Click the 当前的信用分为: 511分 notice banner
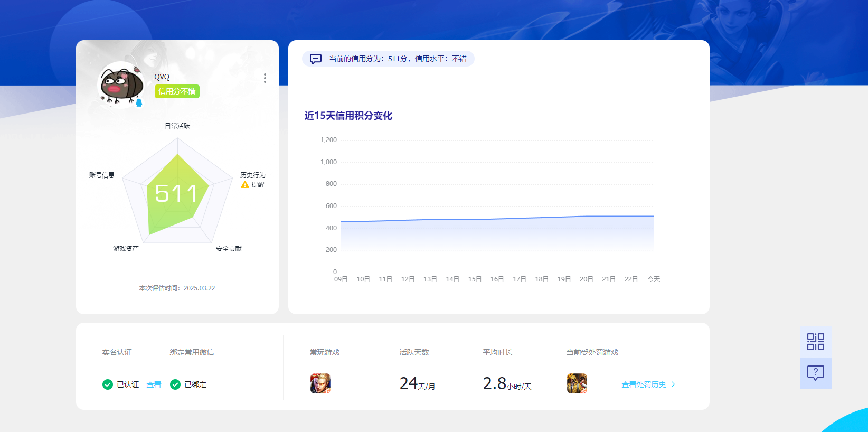 [x=388, y=59]
